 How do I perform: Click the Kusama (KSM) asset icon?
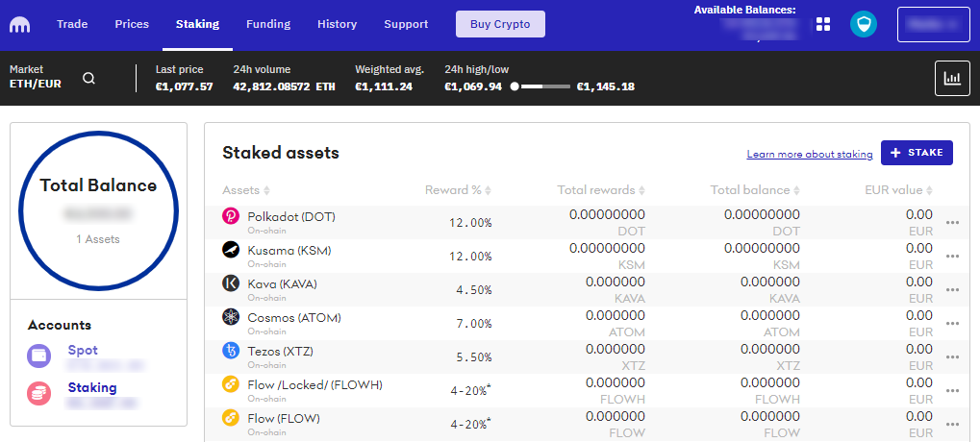pos(231,251)
